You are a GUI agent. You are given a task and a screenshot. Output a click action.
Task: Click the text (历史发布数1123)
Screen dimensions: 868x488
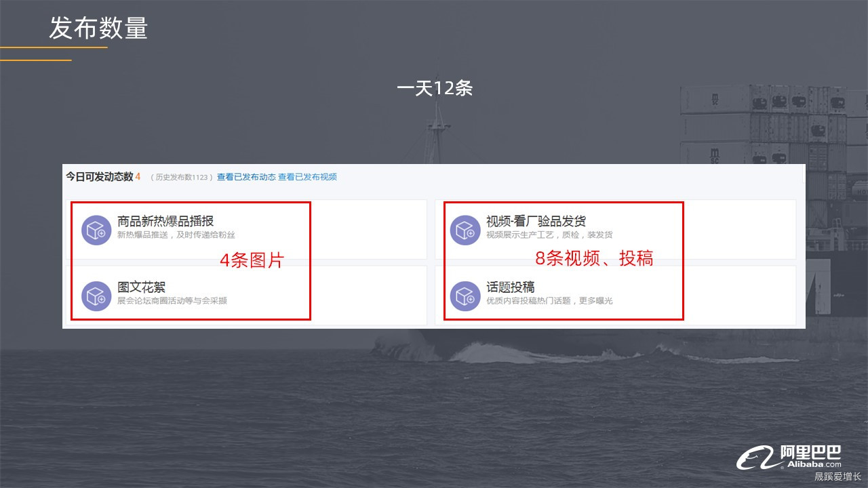181,178
